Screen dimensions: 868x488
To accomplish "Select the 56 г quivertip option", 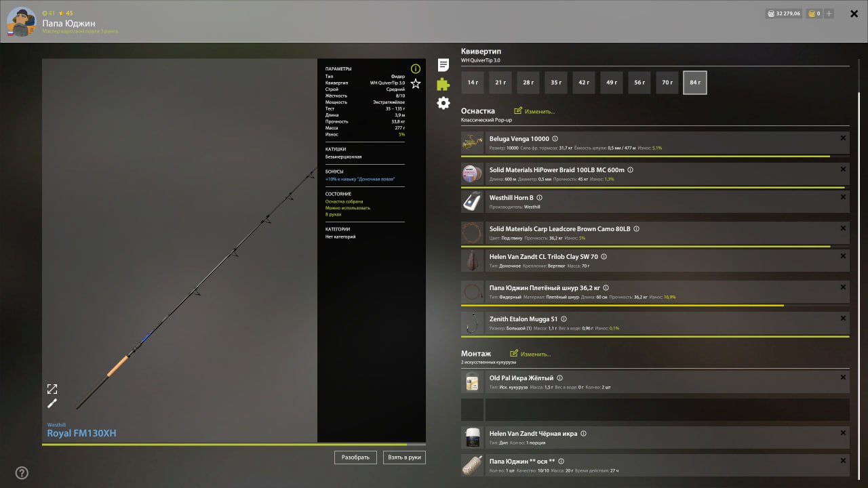I will point(639,83).
